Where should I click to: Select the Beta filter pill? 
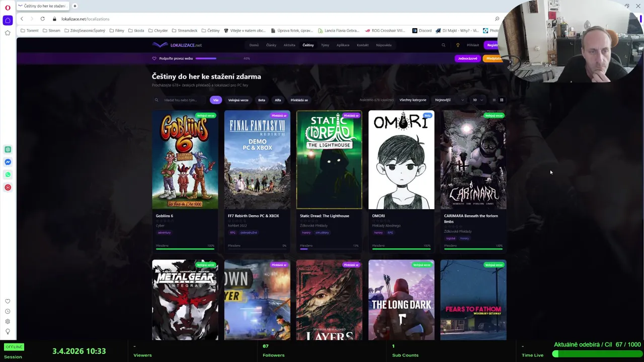tap(262, 100)
